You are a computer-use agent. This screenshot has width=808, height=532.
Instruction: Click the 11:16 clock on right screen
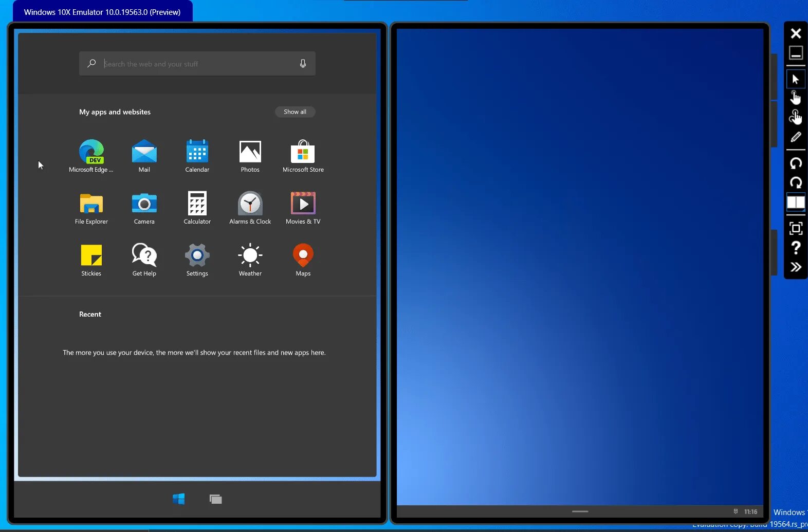[750, 511]
